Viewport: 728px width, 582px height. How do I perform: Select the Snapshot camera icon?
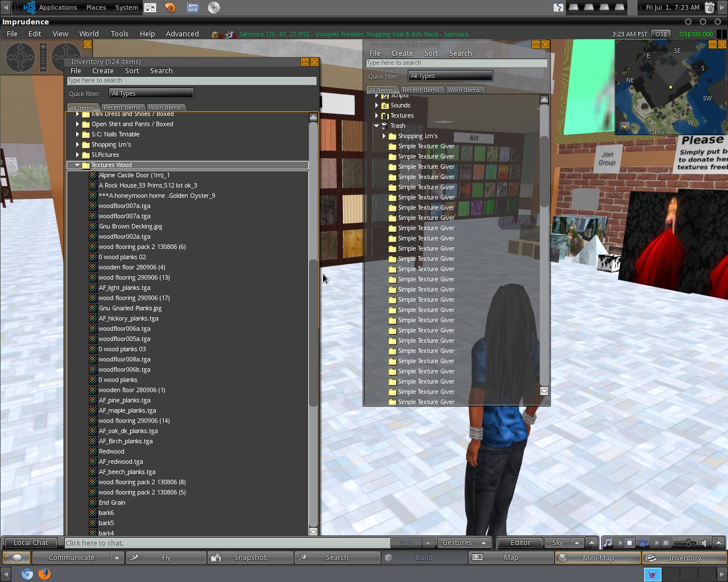pyautogui.click(x=216, y=558)
